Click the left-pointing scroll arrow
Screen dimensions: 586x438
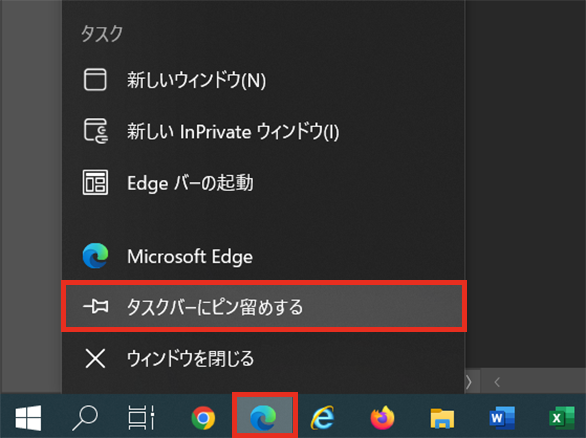497,382
